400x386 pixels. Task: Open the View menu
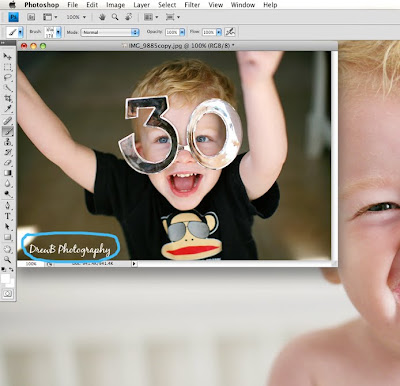click(x=215, y=5)
